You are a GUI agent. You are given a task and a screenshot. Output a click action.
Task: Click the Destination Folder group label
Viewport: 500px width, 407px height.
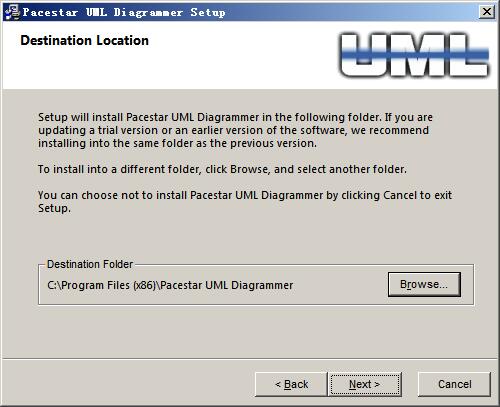[90, 264]
